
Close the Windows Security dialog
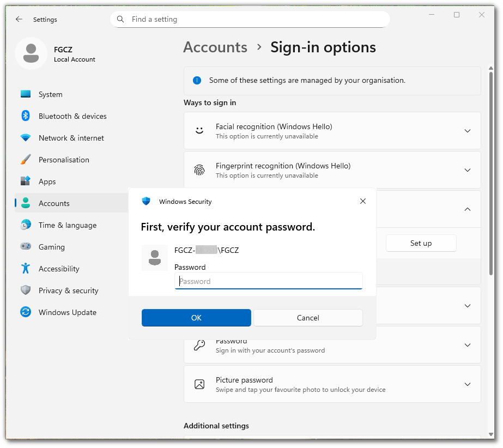(363, 201)
